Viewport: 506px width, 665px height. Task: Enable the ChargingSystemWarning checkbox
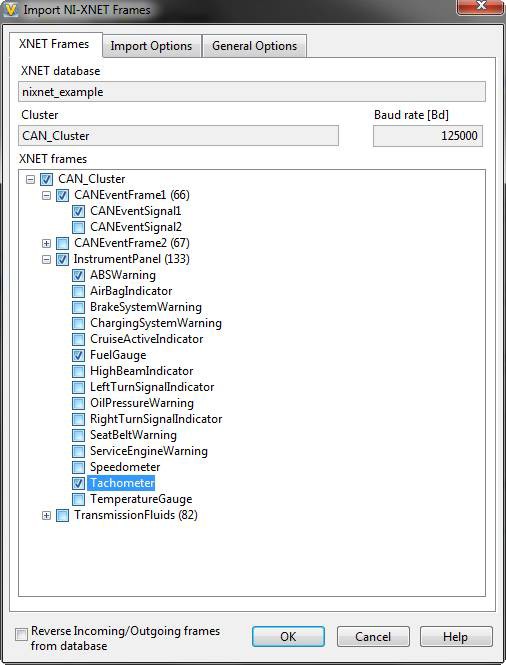pos(78,324)
